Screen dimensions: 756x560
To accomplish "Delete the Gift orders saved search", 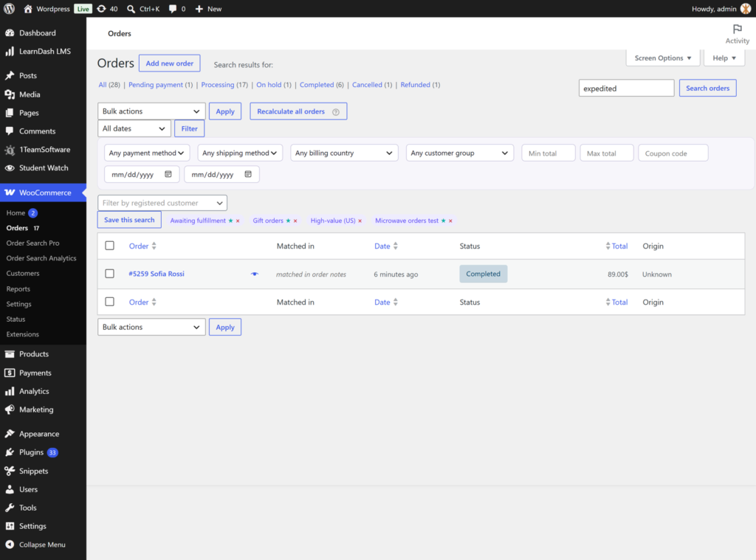I will coord(295,221).
